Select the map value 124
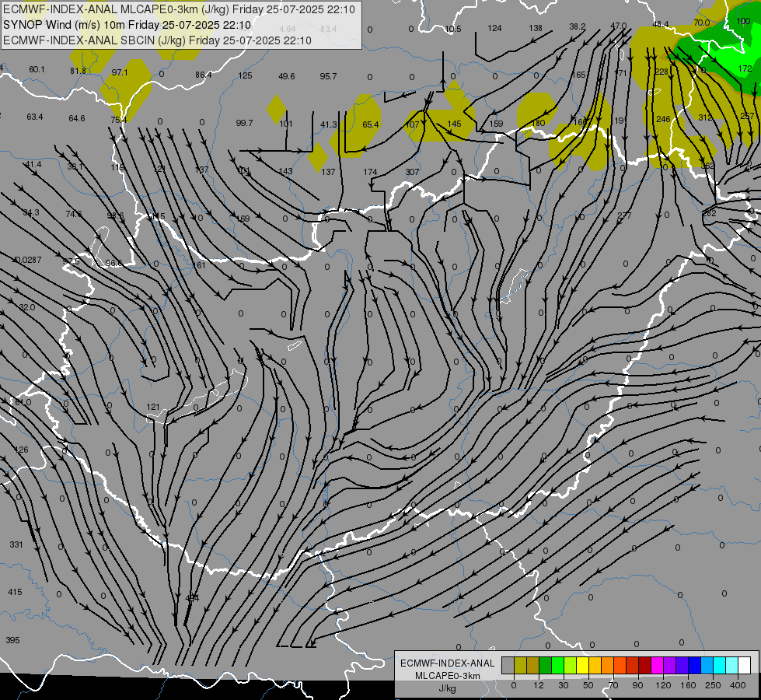This screenshot has width=761, height=700. pos(494,28)
